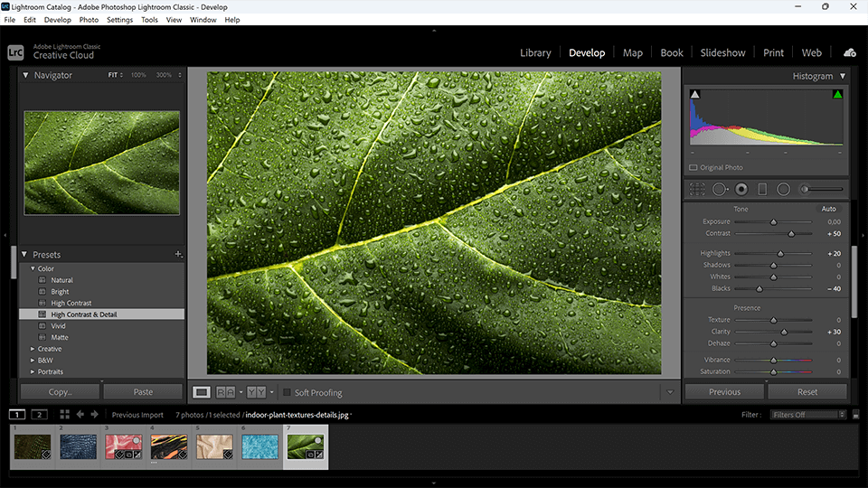Expand the Portraits preset group

tap(33, 371)
